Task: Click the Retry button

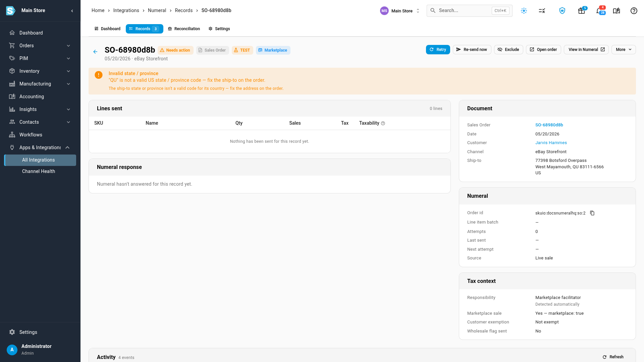Action: [x=438, y=50]
